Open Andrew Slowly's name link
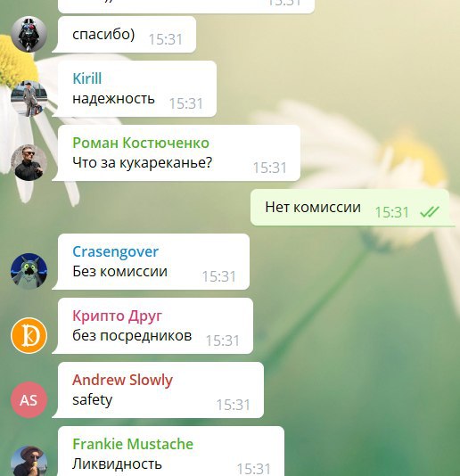This screenshot has height=476, width=460. (x=122, y=380)
